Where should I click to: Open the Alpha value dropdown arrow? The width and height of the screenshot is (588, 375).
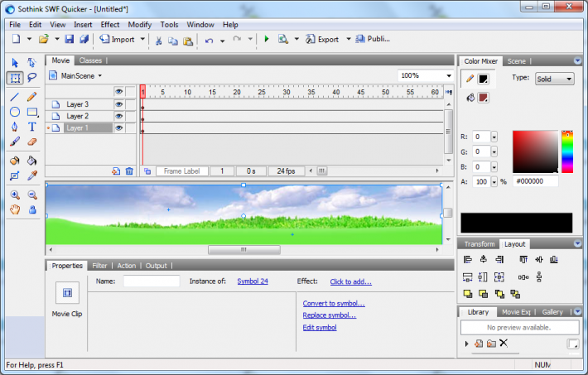point(494,182)
